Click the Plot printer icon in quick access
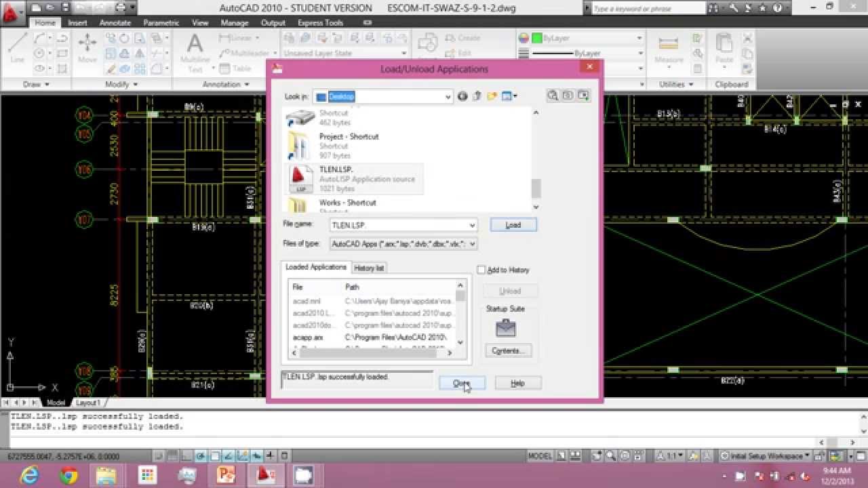This screenshot has width=868, height=488. (x=121, y=8)
